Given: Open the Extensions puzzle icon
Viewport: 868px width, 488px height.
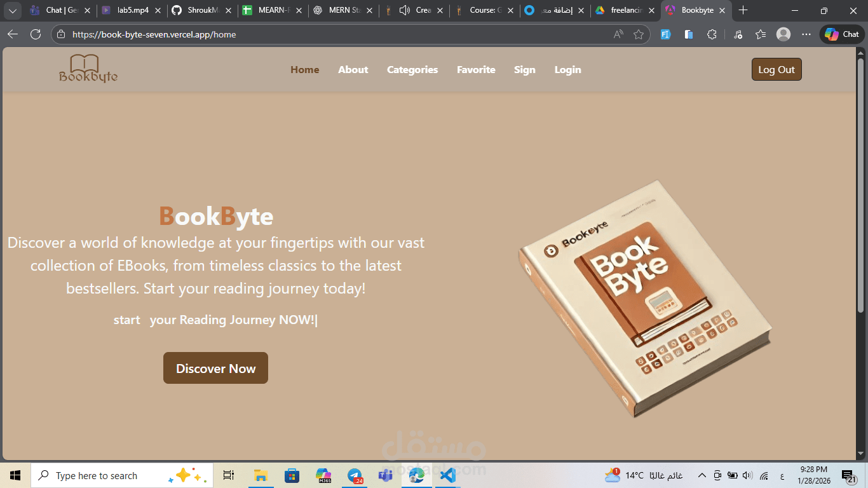Looking at the screenshot, I should click(712, 34).
